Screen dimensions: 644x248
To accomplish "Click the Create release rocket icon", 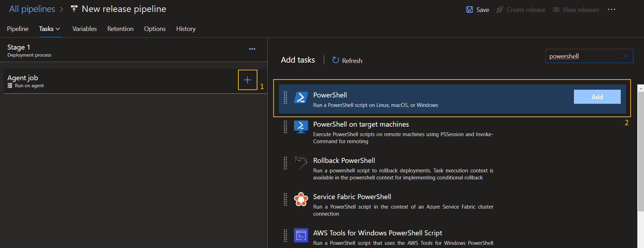I will pos(500,9).
